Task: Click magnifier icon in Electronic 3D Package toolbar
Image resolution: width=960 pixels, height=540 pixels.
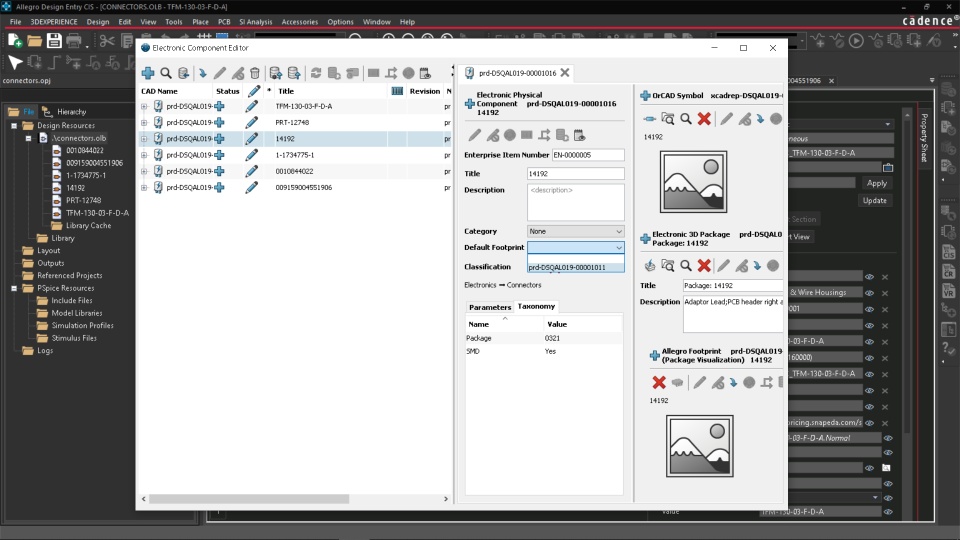Action: pos(686,265)
